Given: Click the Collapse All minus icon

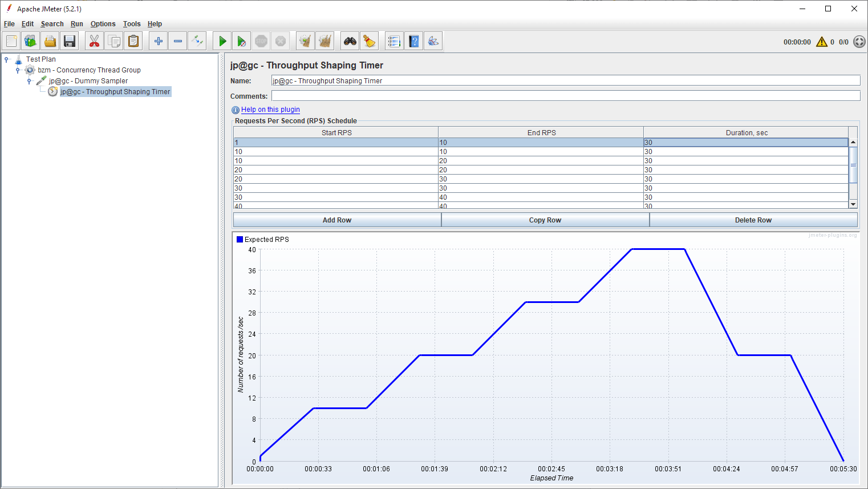Looking at the screenshot, I should tap(178, 41).
